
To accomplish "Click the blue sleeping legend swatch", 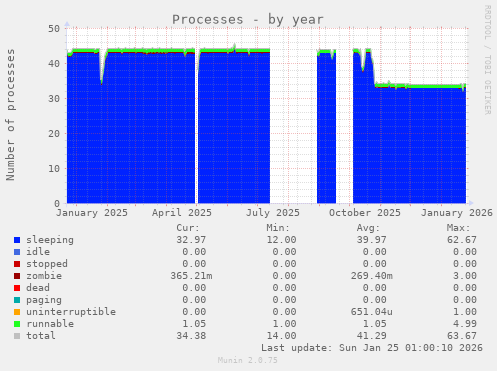I will 17,240.
